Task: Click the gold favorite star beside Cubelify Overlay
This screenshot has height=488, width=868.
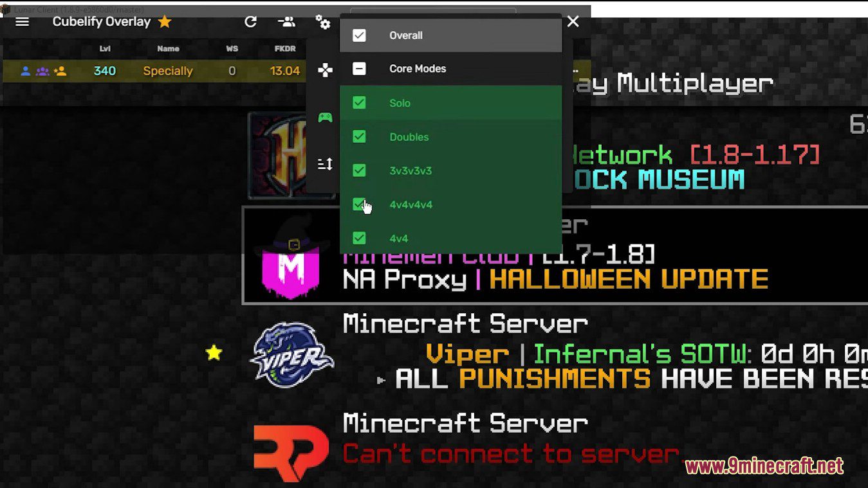Action: (165, 22)
